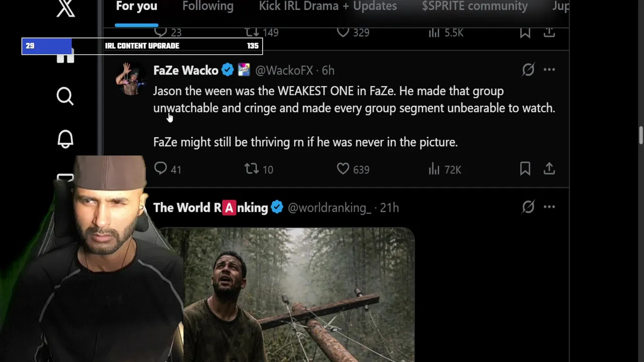Open Kick IRL Drama + Updates tab
644x362 pixels.
(328, 7)
